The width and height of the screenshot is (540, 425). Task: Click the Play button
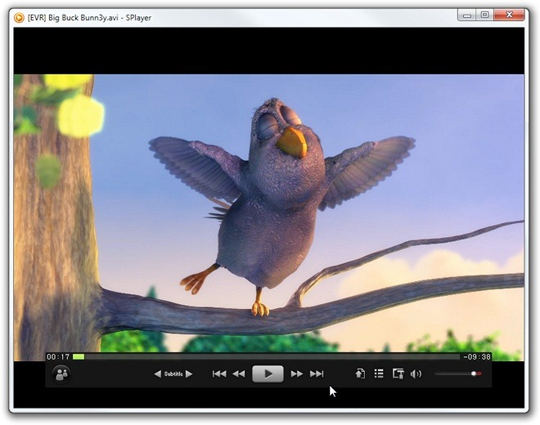pos(268,374)
